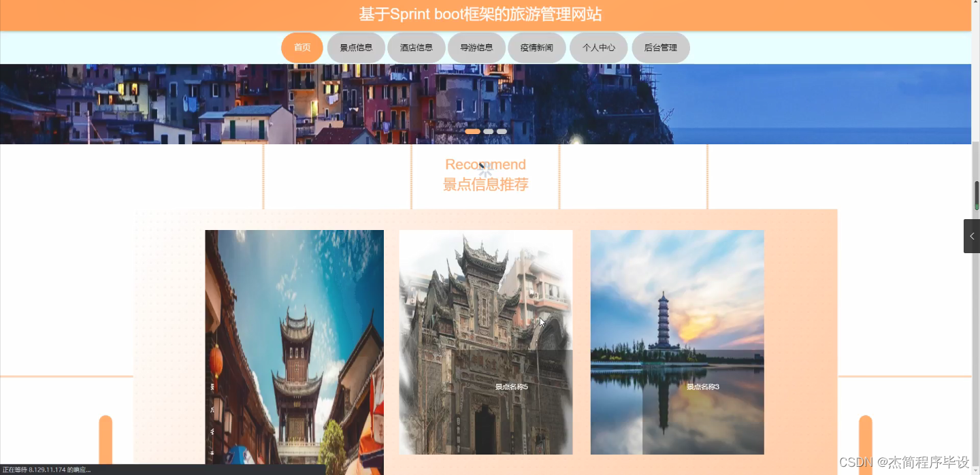
Task: Expand the collapsed side panel via left chevron
Action: tap(971, 235)
